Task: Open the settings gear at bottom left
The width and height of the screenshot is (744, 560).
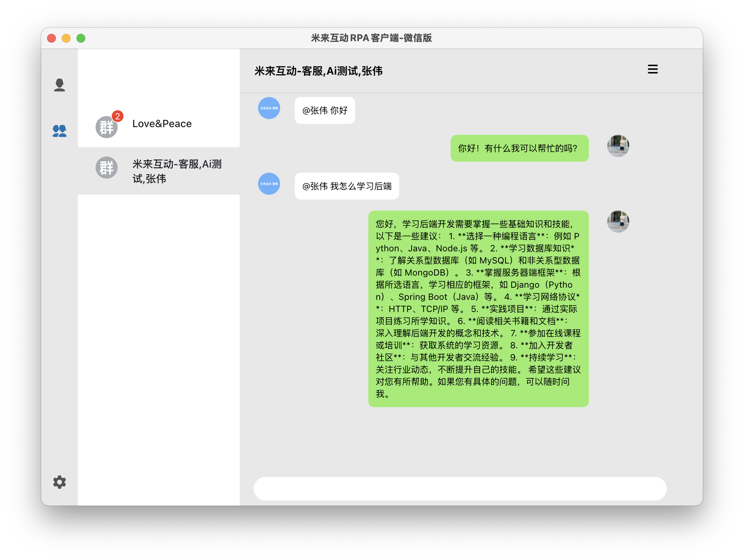Action: (60, 482)
